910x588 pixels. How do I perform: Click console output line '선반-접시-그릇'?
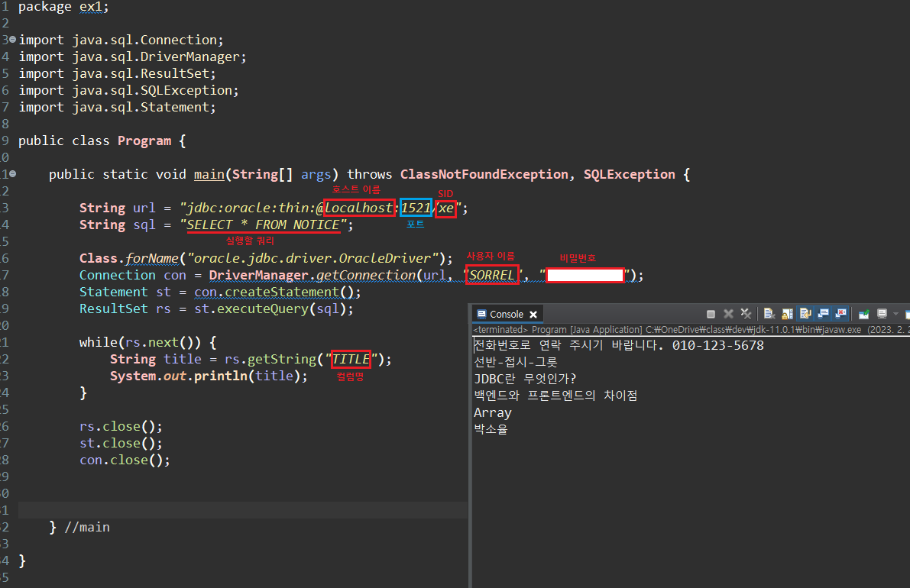click(x=515, y=362)
